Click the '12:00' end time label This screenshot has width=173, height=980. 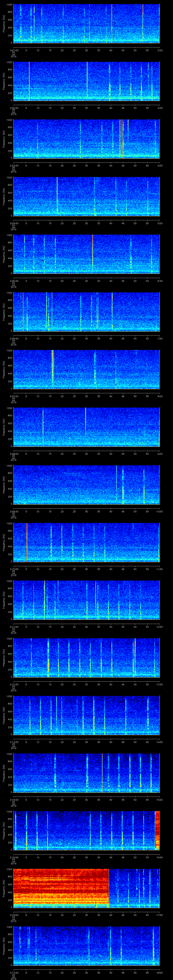click(x=159, y=627)
